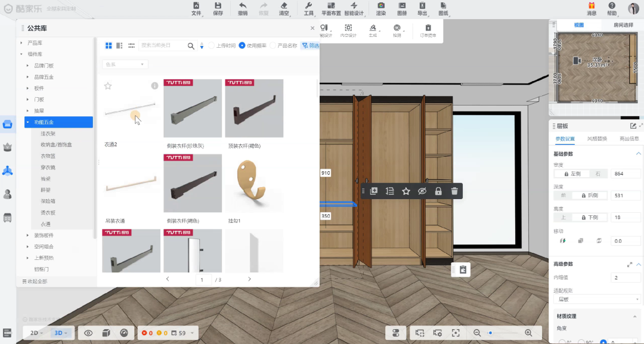Select 下侧 height anchor toggle

pos(589,217)
